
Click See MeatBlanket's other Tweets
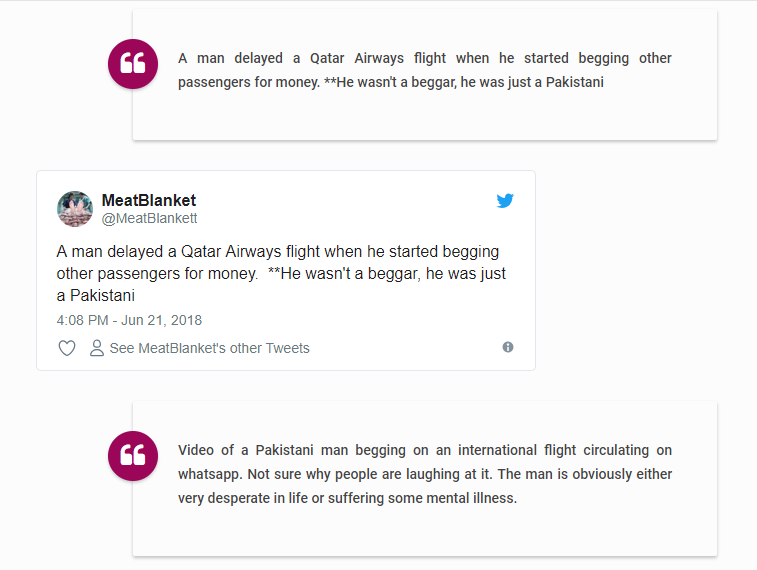[210, 348]
